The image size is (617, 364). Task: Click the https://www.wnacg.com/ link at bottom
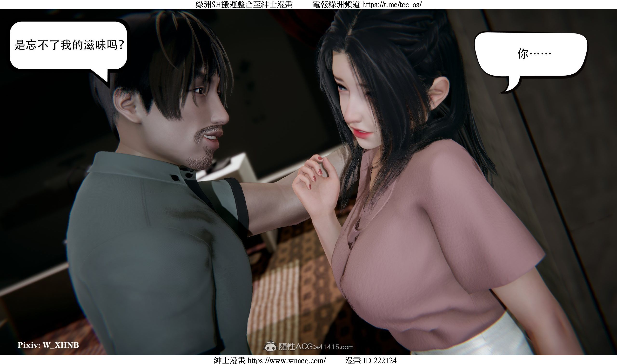point(287,361)
